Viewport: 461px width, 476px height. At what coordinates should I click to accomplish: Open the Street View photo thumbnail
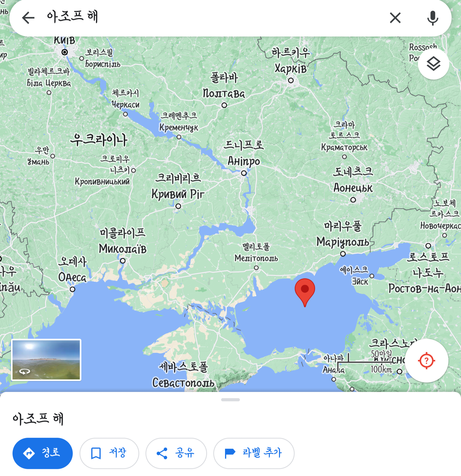pyautogui.click(x=46, y=360)
